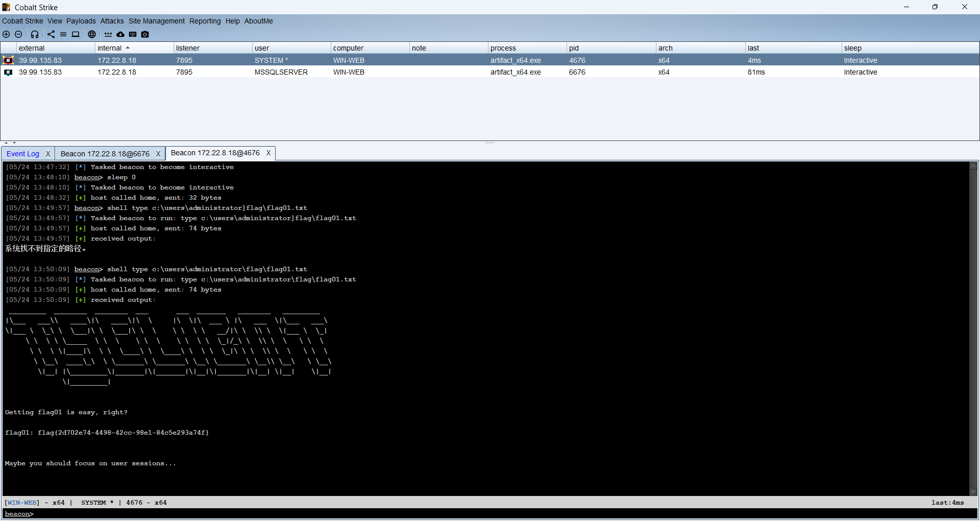Image resolution: width=980 pixels, height=521 pixels.
Task: Switch to pivot graph view icon
Action: pos(51,34)
